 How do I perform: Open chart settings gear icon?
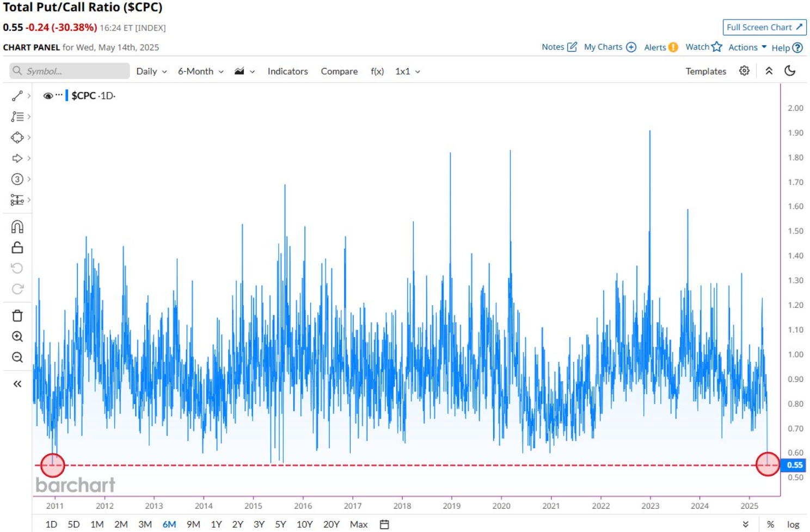coord(744,71)
